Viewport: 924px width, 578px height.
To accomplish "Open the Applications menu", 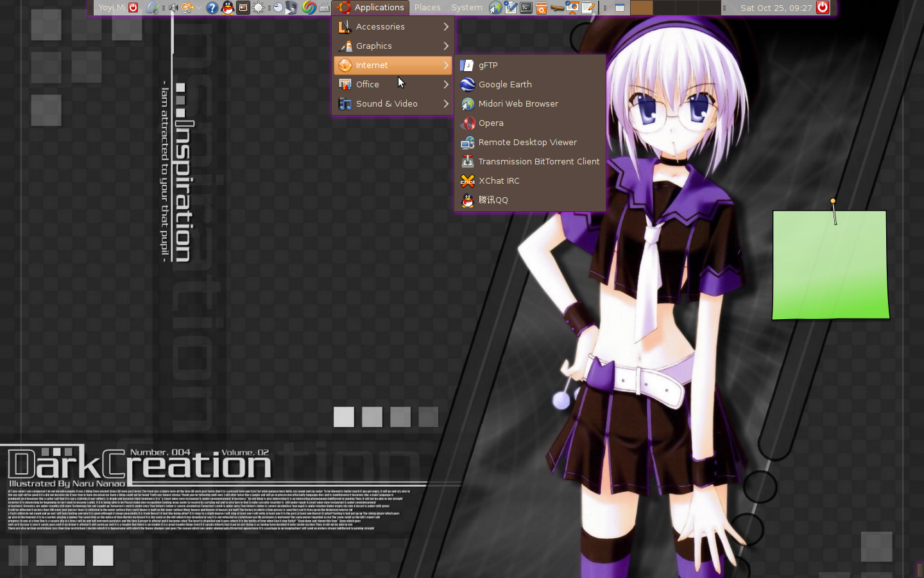I will (372, 8).
